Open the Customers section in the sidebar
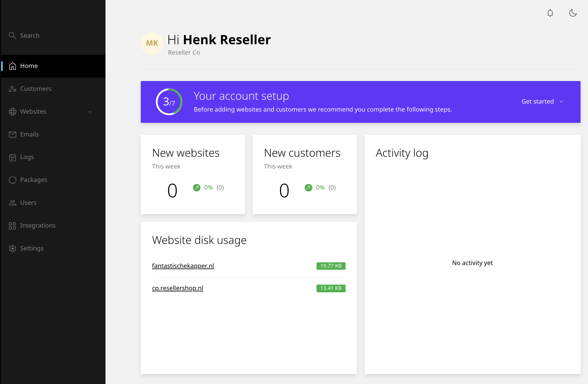The image size is (588, 384). tap(36, 88)
